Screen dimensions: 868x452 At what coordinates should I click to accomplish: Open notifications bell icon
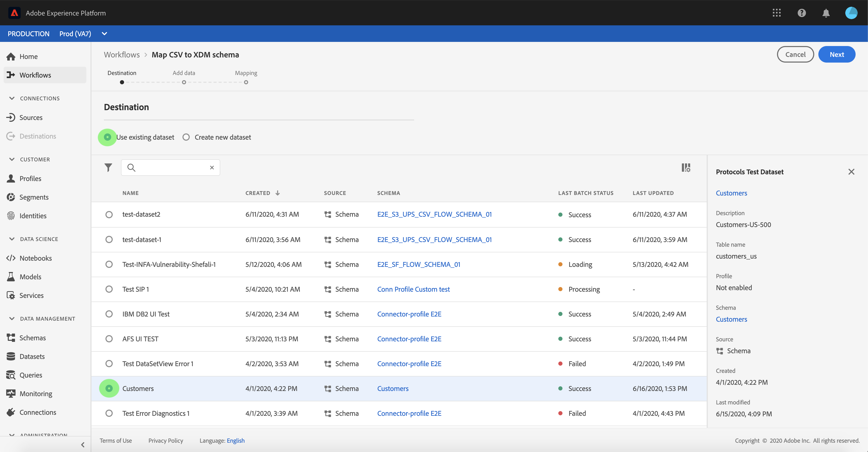(826, 13)
